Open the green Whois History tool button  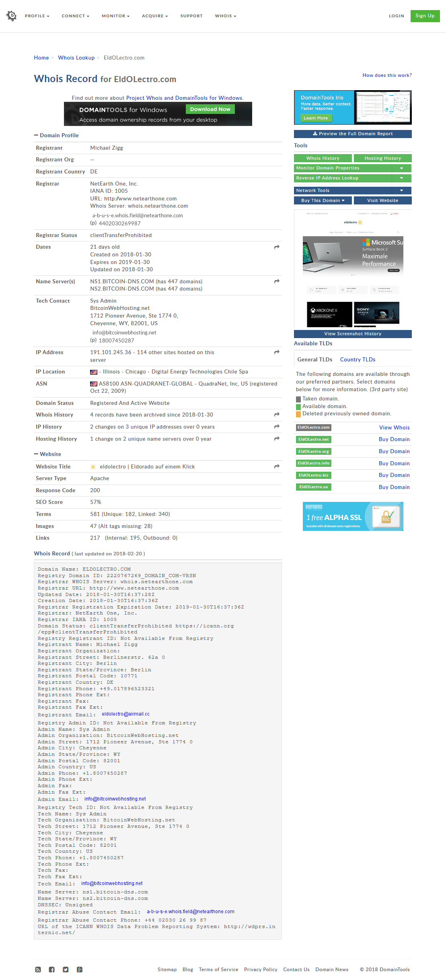[323, 158]
